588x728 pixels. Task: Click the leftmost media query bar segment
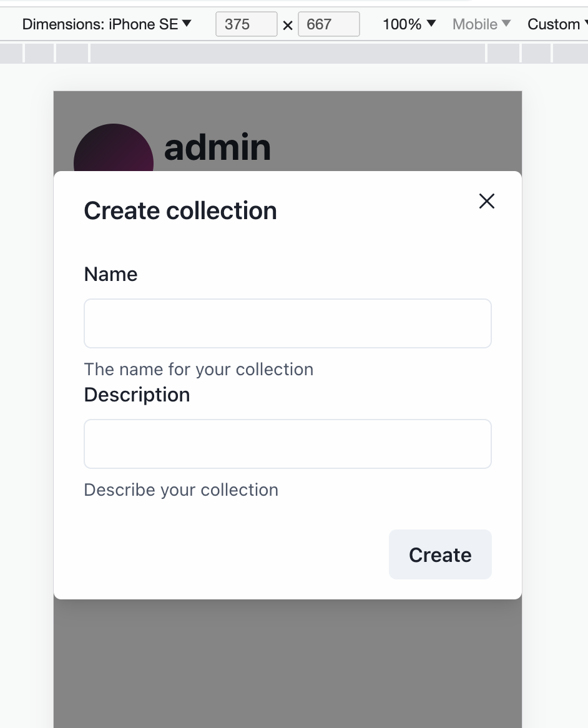(x=10, y=53)
